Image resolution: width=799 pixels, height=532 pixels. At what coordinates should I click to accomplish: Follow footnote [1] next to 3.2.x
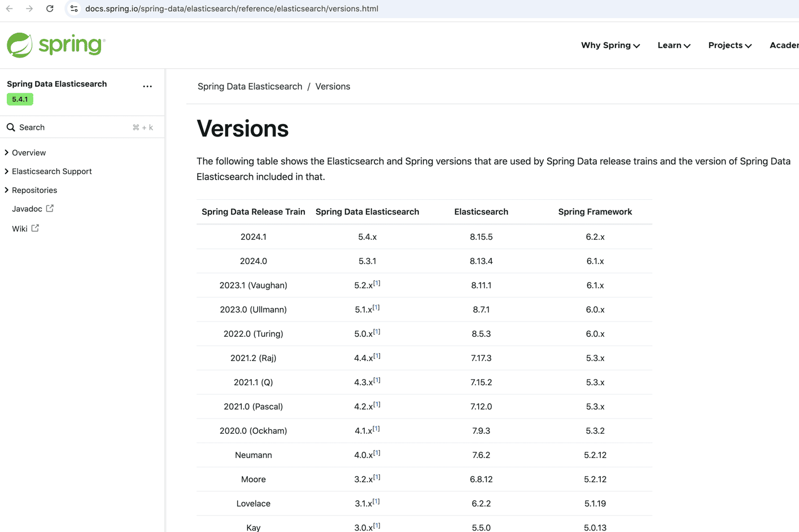(x=377, y=477)
